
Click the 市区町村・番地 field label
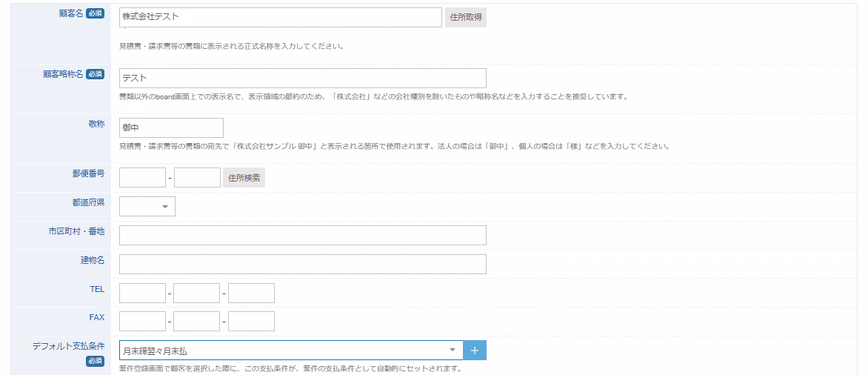(x=76, y=231)
